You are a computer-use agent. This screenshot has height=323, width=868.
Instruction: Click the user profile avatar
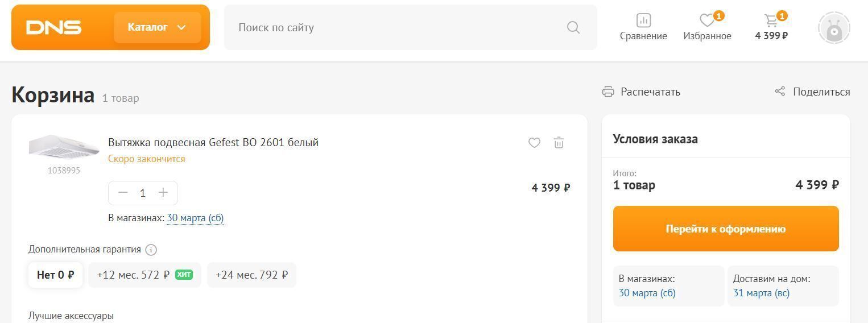833,28
